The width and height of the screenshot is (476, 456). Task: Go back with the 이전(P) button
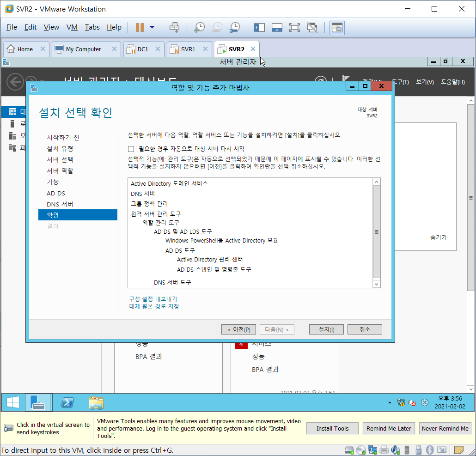[x=238, y=329]
